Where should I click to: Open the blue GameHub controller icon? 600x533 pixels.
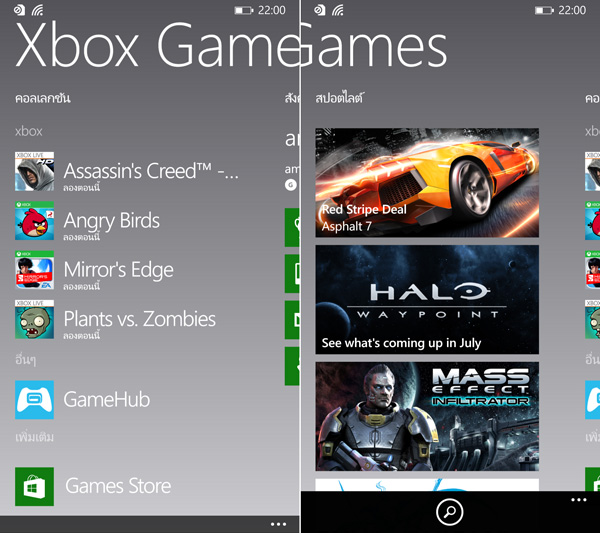34,399
